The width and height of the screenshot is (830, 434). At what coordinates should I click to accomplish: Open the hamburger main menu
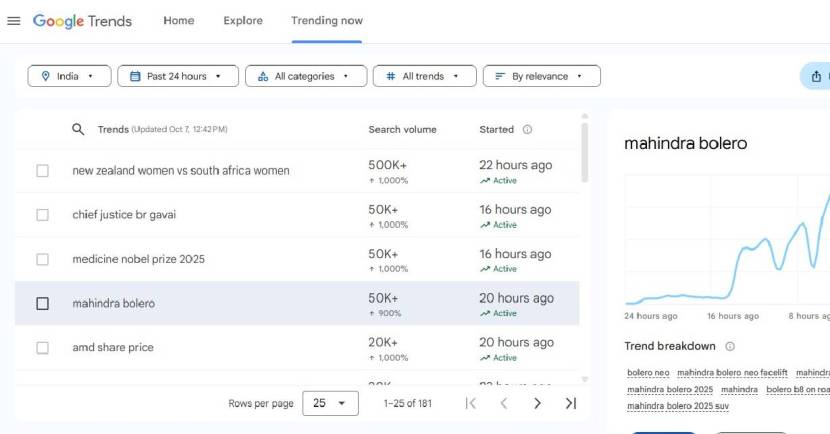pos(14,21)
